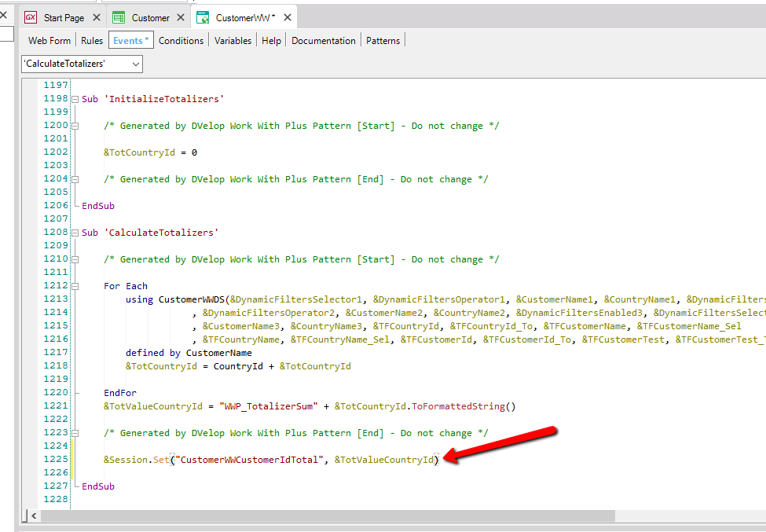766x532 pixels.
Task: Open the Conditions section
Action: 181,41
